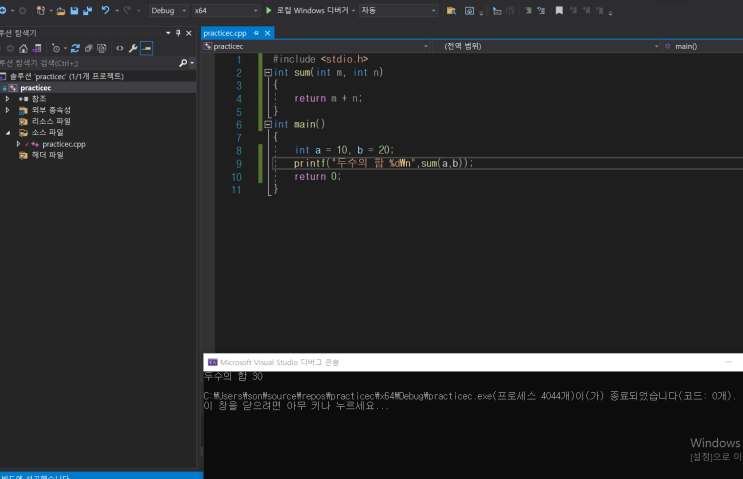The image size is (743, 479).
Task: Toggle bookmark on the current line
Action: [x=559, y=10]
